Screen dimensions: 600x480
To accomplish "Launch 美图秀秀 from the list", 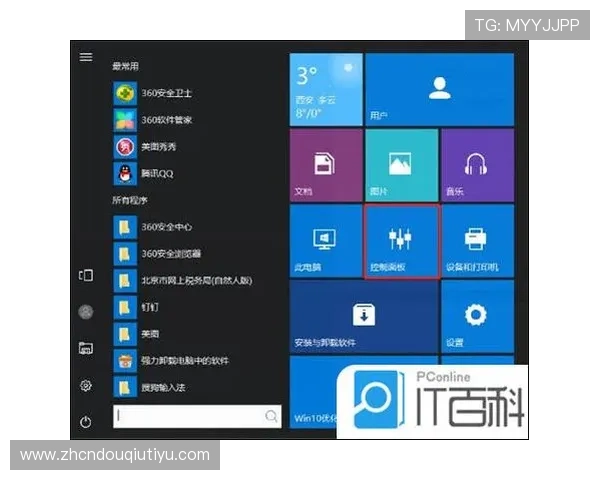I will coord(145,147).
